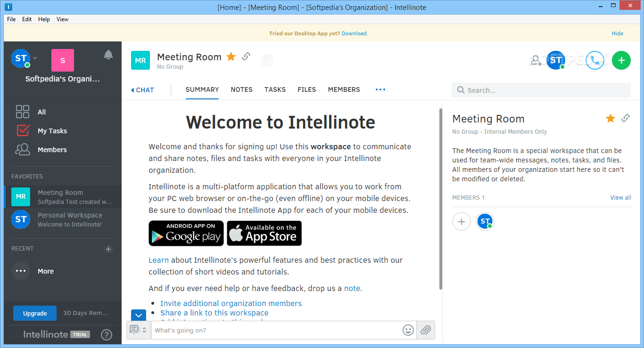Start a call with the phone icon
Screen dimensions: 644x348
(x=594, y=60)
